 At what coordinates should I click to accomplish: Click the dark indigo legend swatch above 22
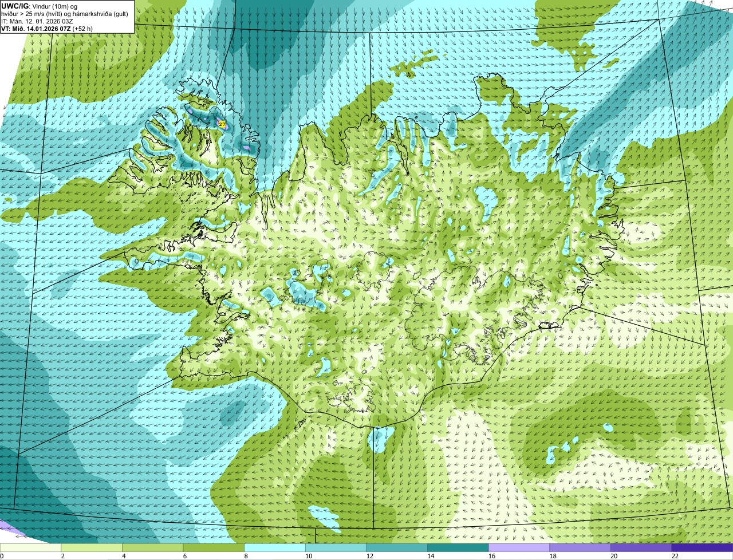tap(703, 547)
